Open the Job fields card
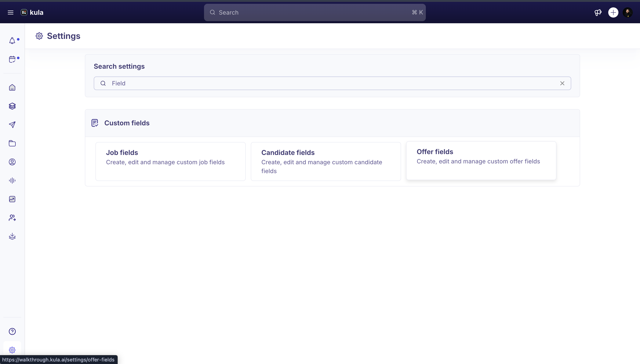Image resolution: width=640 pixels, height=364 pixels. point(170,161)
